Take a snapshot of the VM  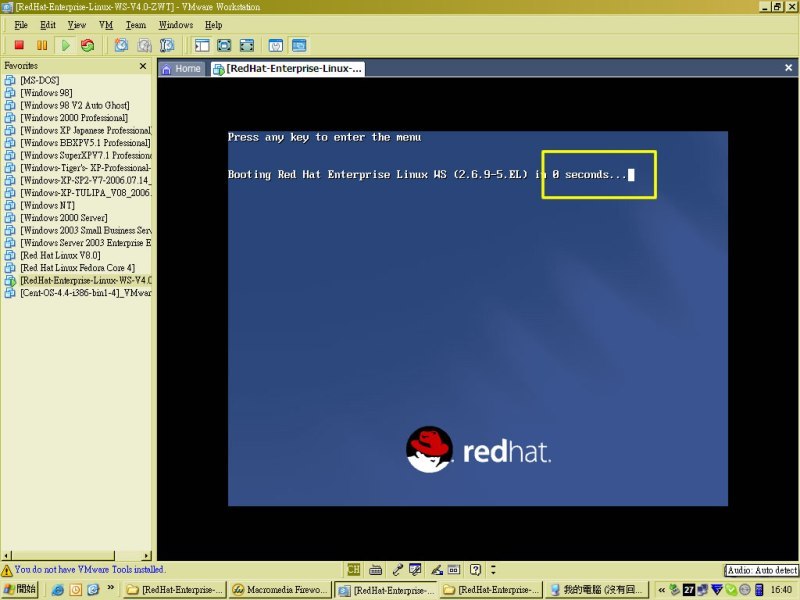[x=121, y=45]
